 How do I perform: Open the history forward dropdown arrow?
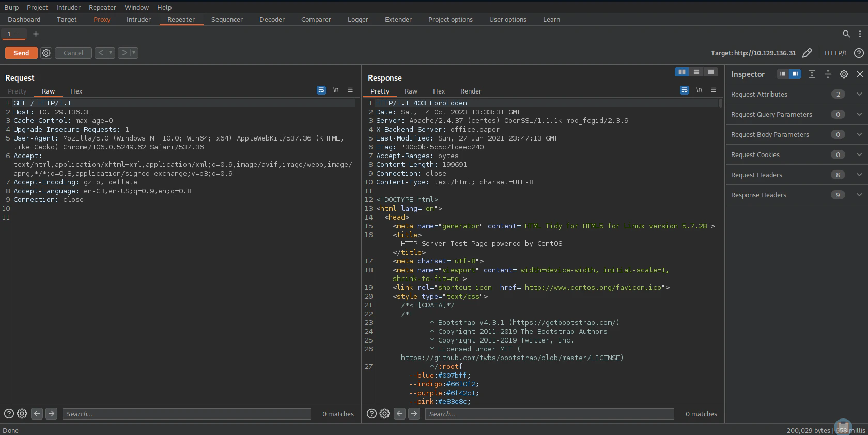pos(134,53)
